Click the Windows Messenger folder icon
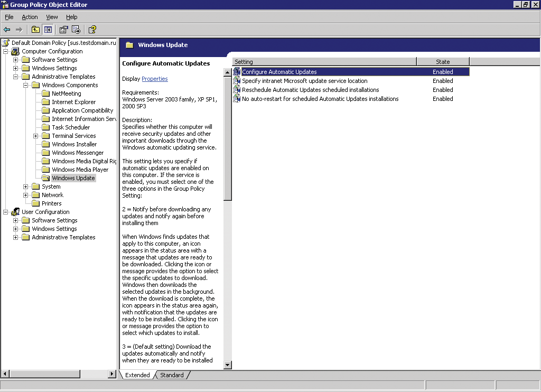Viewport: 541px width, 392px height. click(45, 153)
